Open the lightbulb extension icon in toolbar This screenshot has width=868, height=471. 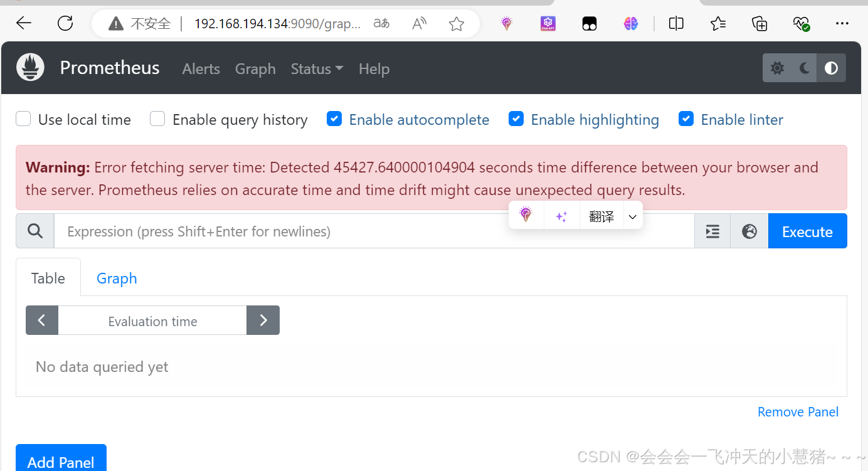pyautogui.click(x=507, y=24)
